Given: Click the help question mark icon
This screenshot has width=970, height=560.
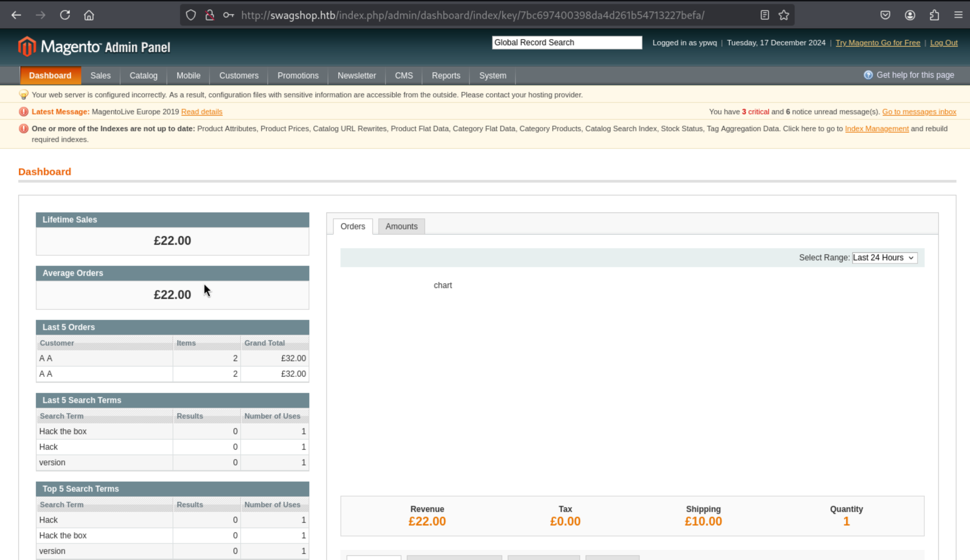Looking at the screenshot, I should 868,75.
